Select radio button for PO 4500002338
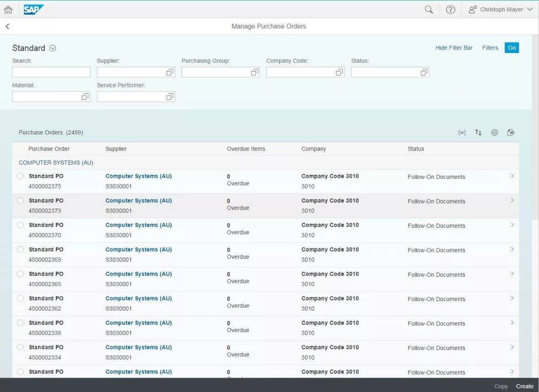The width and height of the screenshot is (539, 392). (x=20, y=322)
